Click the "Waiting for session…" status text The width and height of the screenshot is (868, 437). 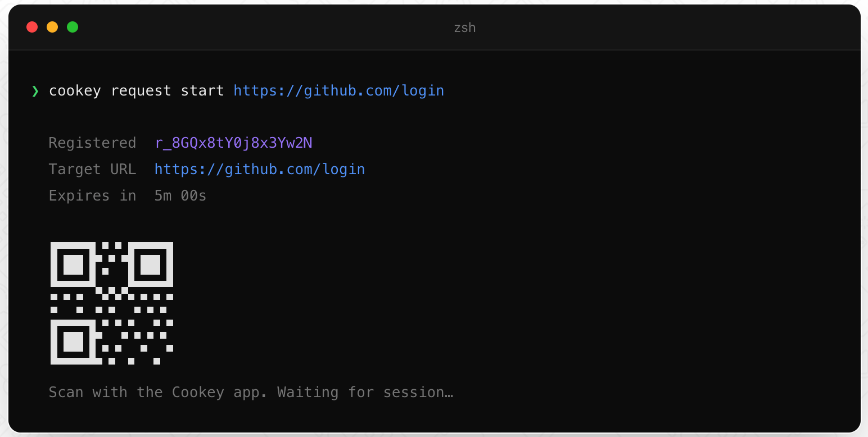pyautogui.click(x=365, y=392)
